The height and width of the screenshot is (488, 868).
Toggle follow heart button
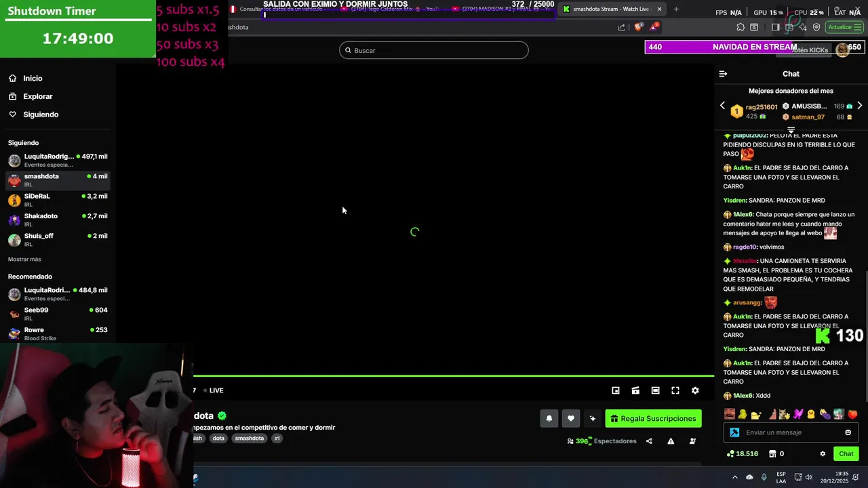click(571, 419)
